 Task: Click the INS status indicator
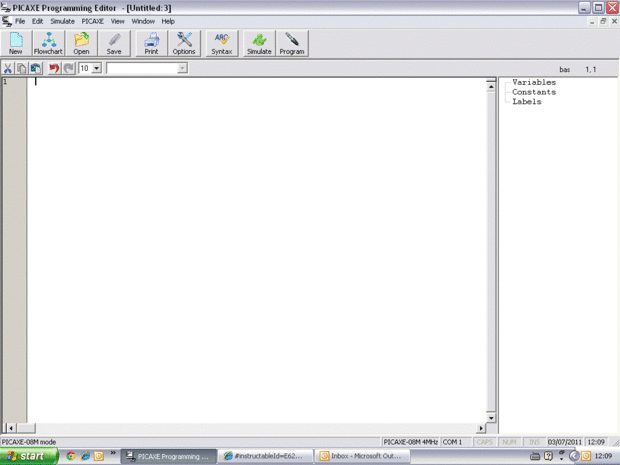(534, 442)
